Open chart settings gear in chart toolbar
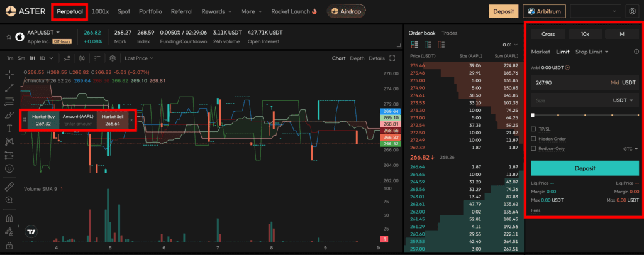Screen dimensions: 644x255 (113, 58)
